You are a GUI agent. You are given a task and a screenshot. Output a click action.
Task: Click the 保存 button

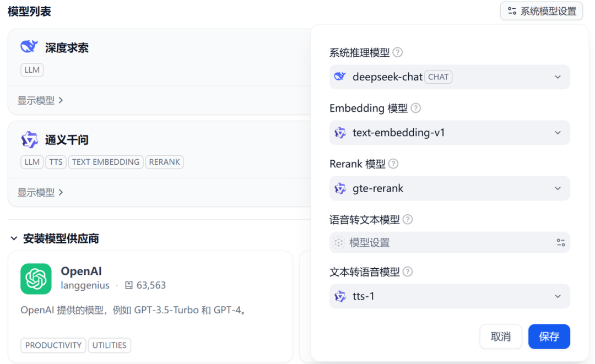click(549, 336)
